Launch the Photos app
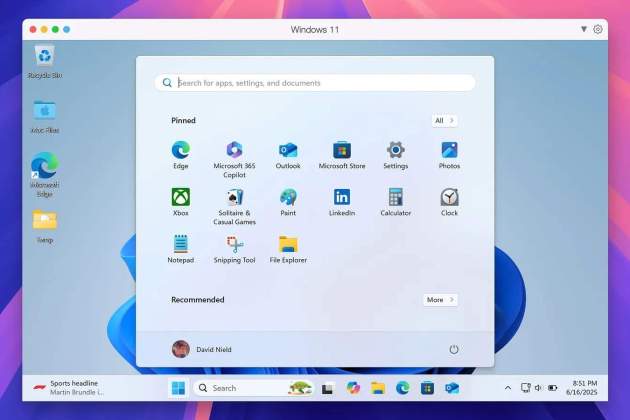The height and width of the screenshot is (420, 630). (x=449, y=155)
